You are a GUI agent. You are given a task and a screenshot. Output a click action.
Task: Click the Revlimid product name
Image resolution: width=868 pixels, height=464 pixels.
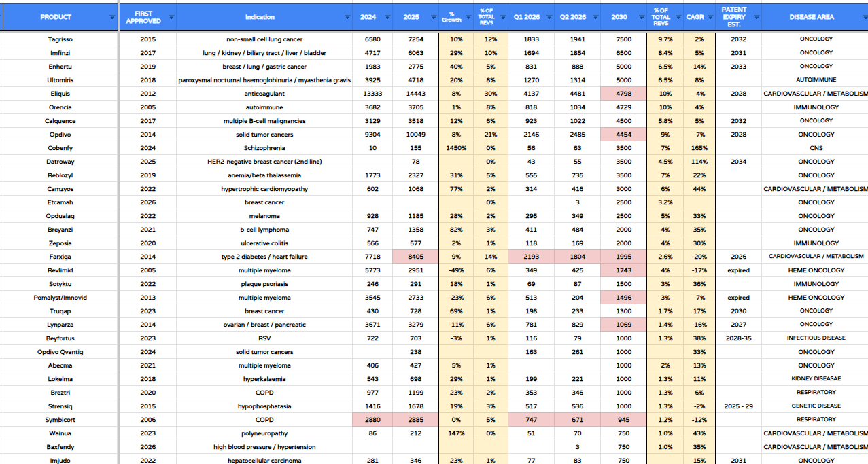click(60, 270)
